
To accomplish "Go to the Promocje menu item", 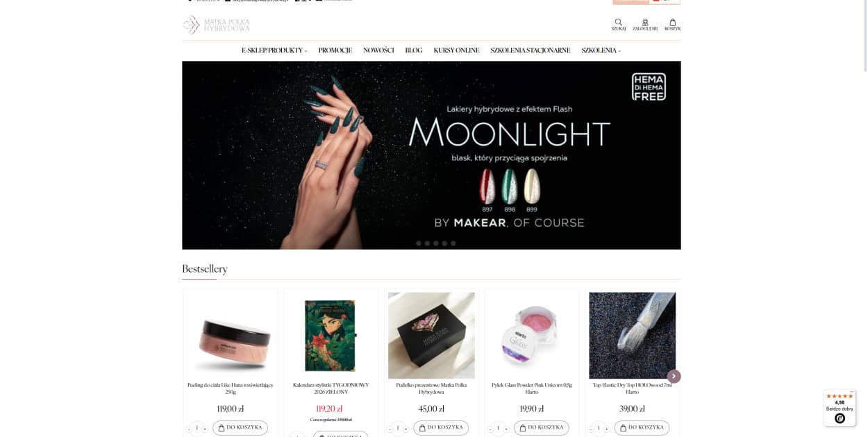I will tap(335, 50).
